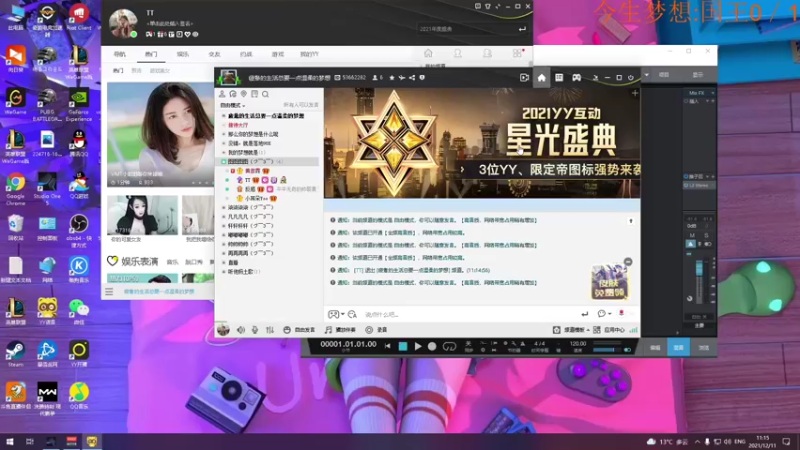Click the share icon in channel title bar
800x450 pixels.
click(x=412, y=78)
